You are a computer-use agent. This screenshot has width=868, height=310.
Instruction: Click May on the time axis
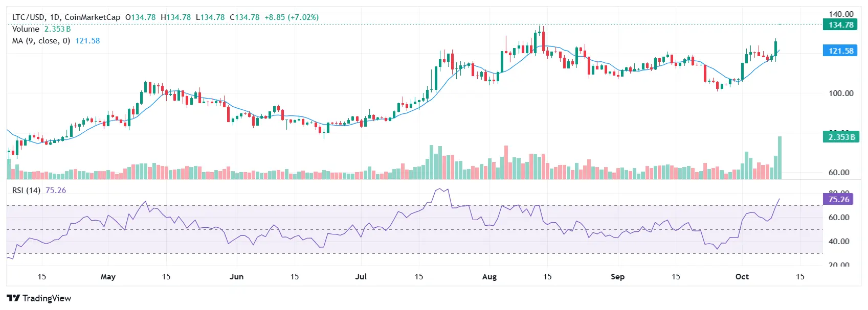(108, 277)
